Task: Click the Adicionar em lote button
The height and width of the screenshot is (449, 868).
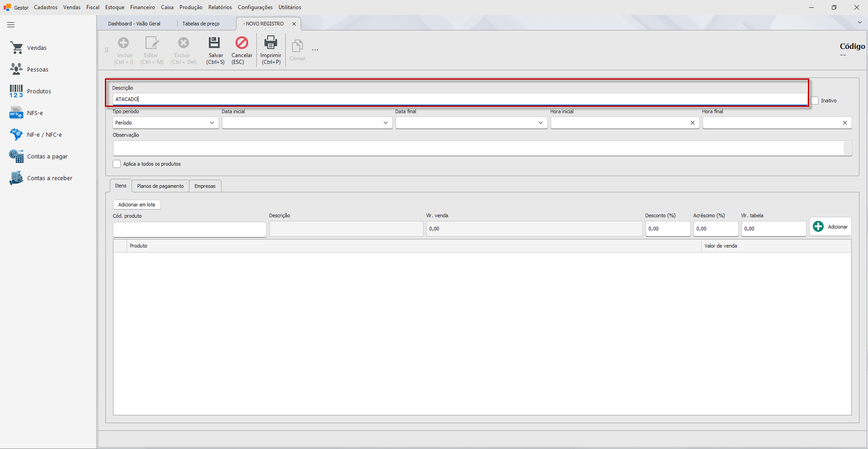Action: [x=137, y=205]
